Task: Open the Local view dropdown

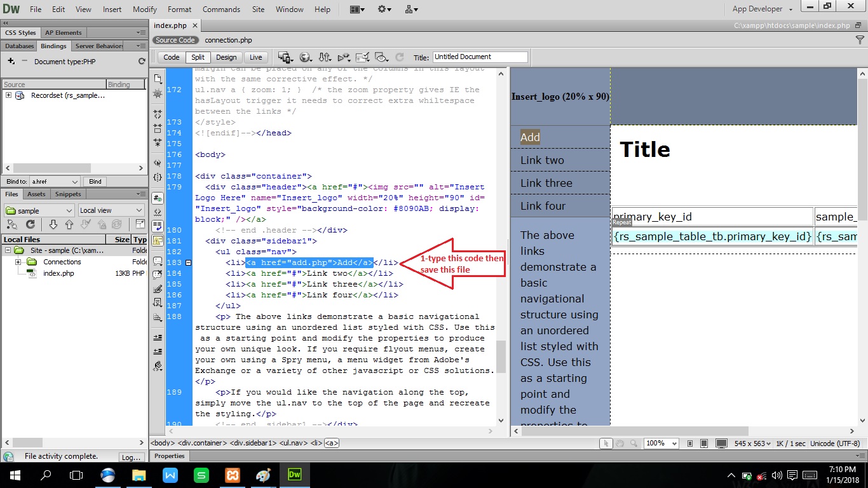Action: [111, 210]
